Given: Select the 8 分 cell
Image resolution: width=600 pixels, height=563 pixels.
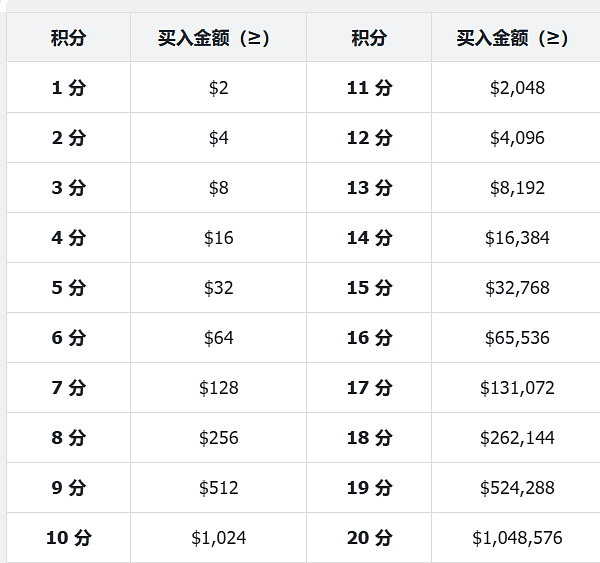Looking at the screenshot, I should coord(68,438).
